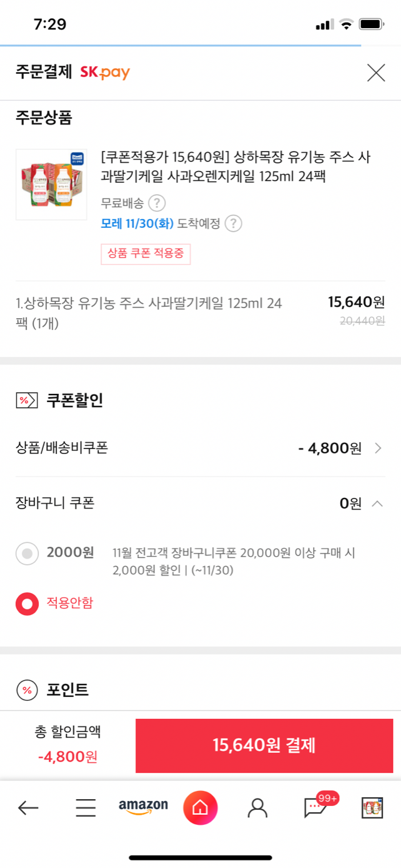Close the order payment page
The height and width of the screenshot is (868, 401).
point(376,73)
